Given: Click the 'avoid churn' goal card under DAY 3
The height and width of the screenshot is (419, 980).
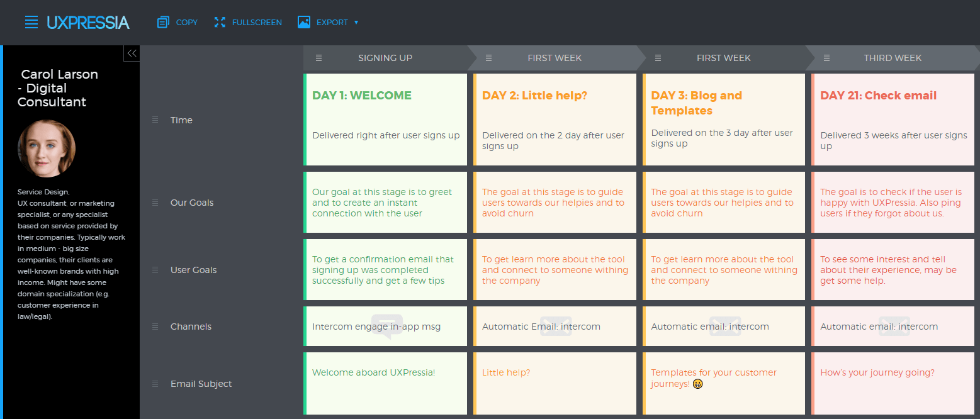Looking at the screenshot, I should point(724,203).
